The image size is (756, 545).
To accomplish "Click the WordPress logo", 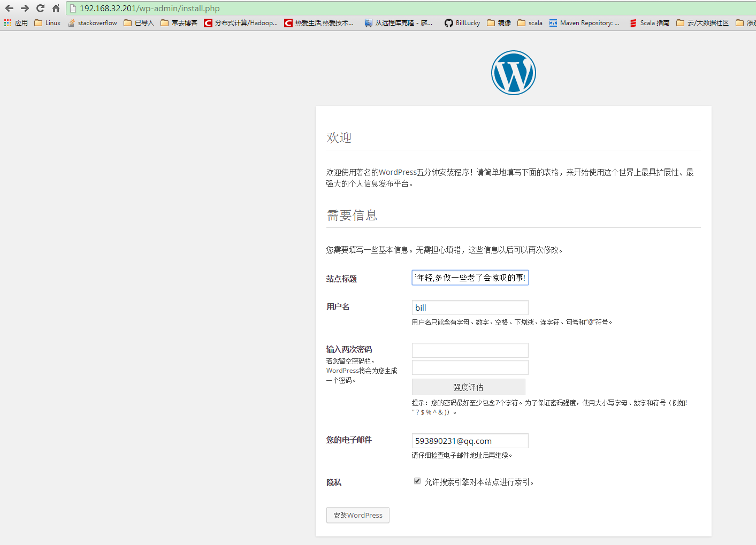I will [x=514, y=73].
